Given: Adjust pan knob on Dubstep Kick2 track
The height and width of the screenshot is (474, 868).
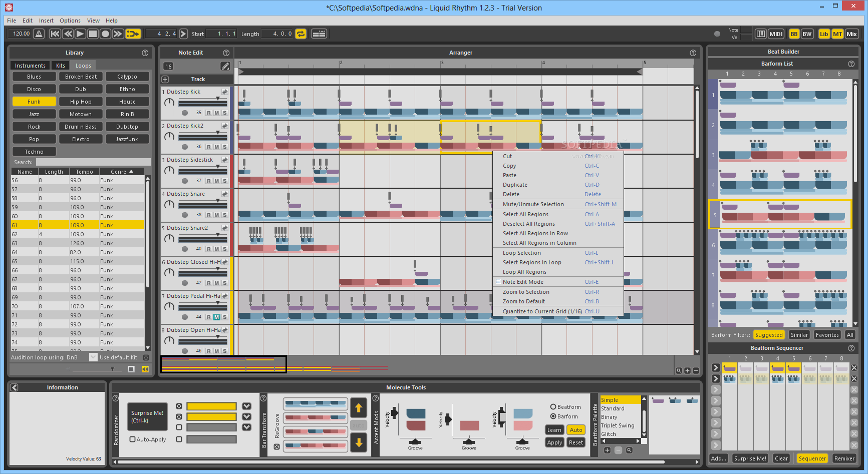Looking at the screenshot, I should (x=169, y=137).
